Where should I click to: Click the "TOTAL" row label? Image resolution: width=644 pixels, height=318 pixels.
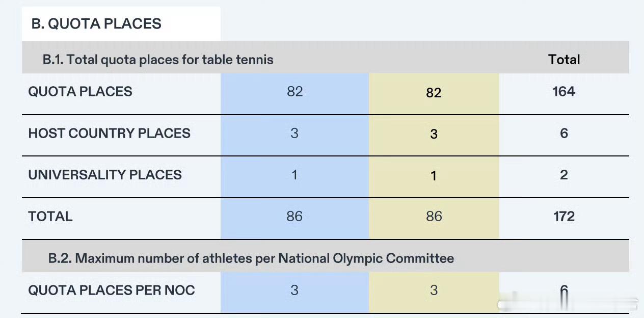pos(50,217)
